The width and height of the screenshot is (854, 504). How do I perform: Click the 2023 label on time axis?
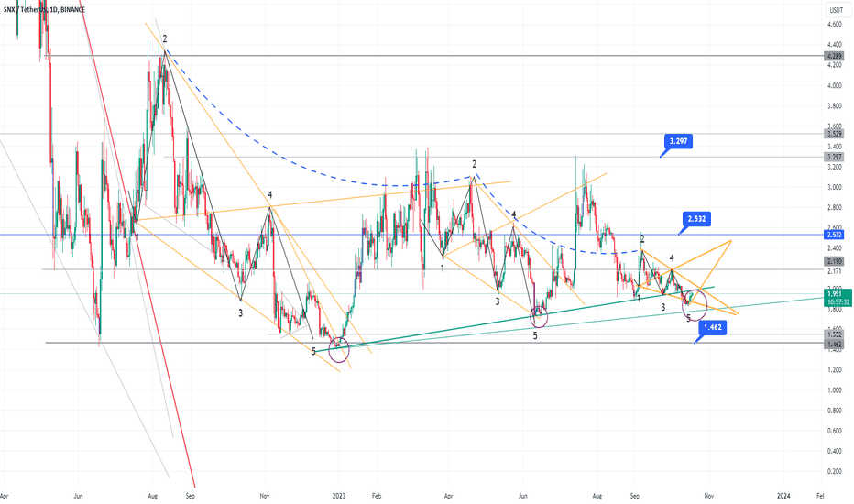[x=339, y=496]
